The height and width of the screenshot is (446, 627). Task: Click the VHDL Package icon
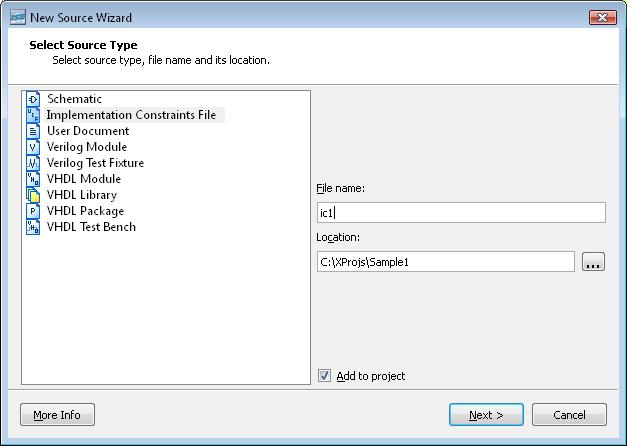(x=33, y=211)
